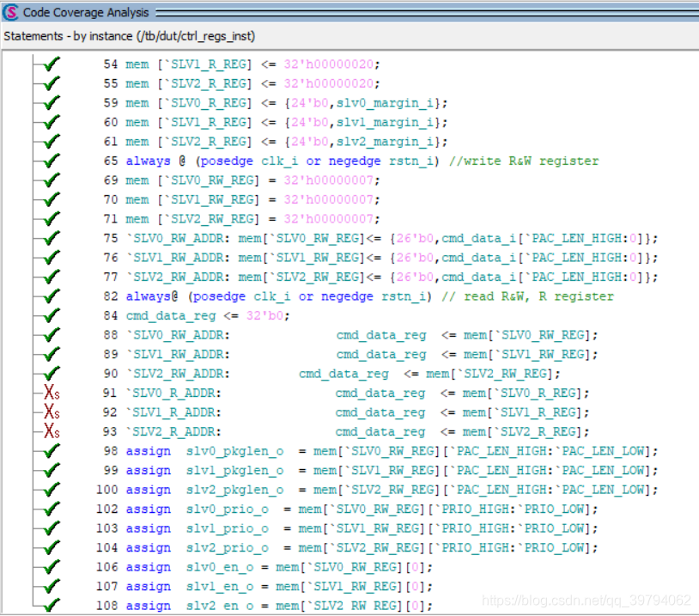The image size is (699, 616).
Task: Click the red X marker for line 92
Action: [x=52, y=412]
